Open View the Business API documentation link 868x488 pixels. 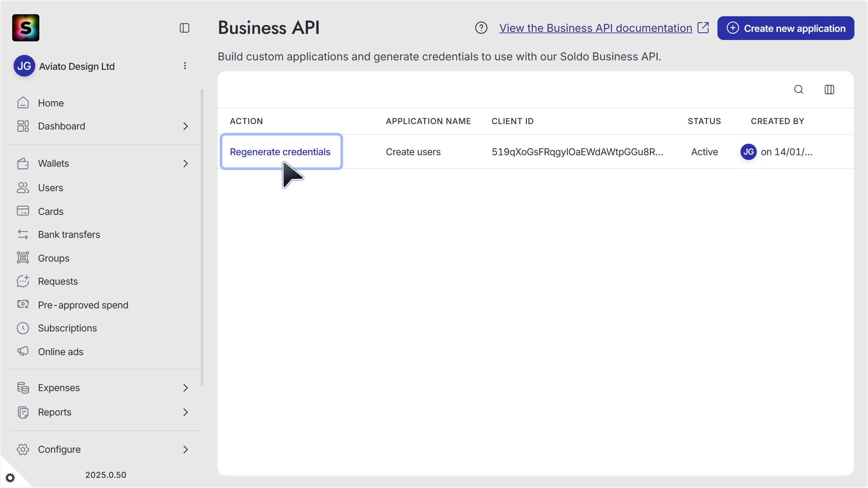tap(596, 28)
